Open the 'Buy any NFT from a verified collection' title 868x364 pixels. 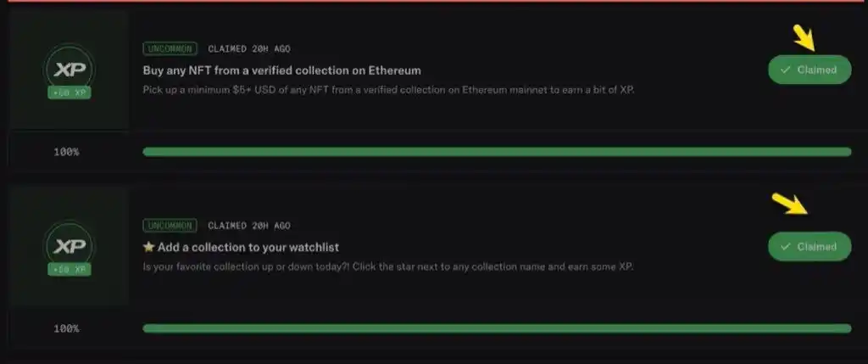pyautogui.click(x=281, y=70)
